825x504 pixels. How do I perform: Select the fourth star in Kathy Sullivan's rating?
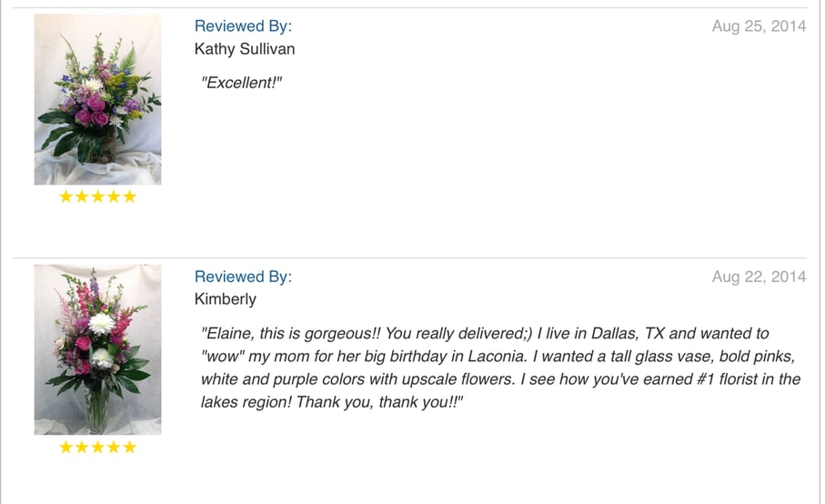tap(113, 197)
